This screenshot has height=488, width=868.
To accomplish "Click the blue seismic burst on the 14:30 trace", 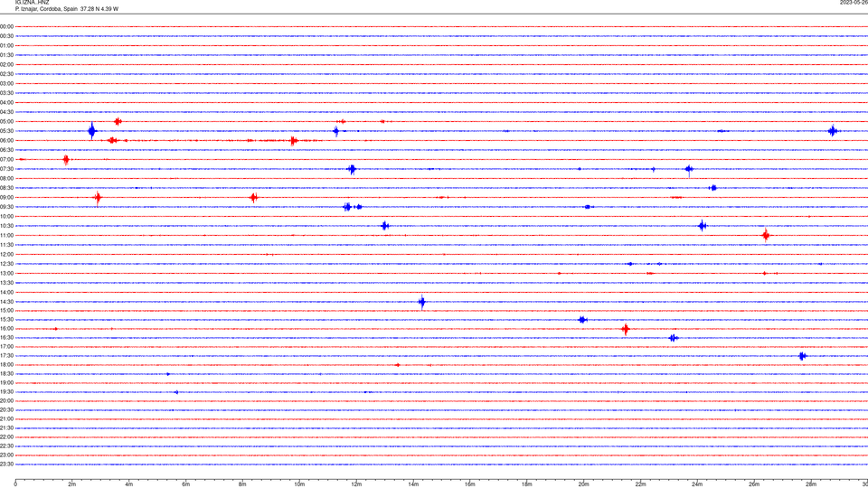I will tap(422, 302).
